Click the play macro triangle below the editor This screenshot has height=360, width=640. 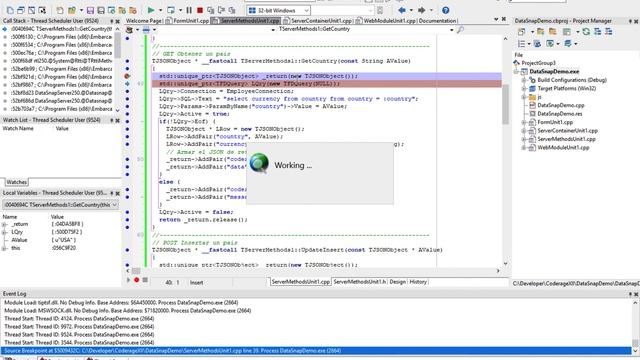coord(129,280)
